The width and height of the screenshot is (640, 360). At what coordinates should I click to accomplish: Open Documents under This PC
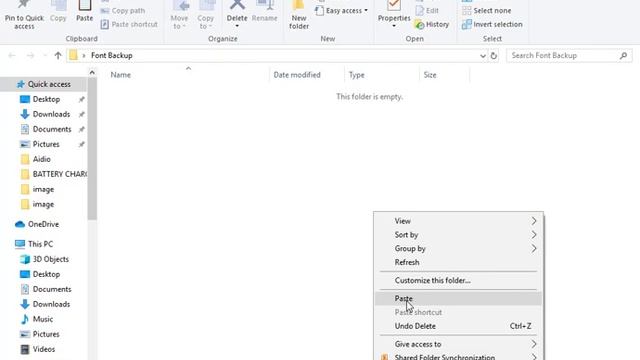pos(52,289)
